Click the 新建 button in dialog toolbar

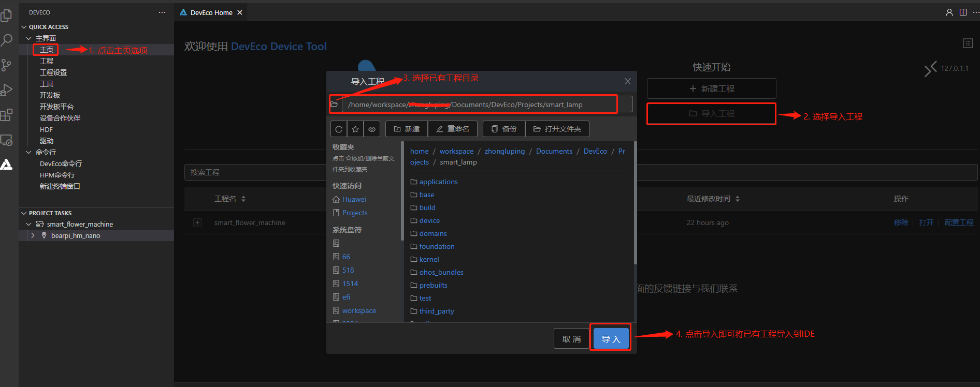point(407,129)
